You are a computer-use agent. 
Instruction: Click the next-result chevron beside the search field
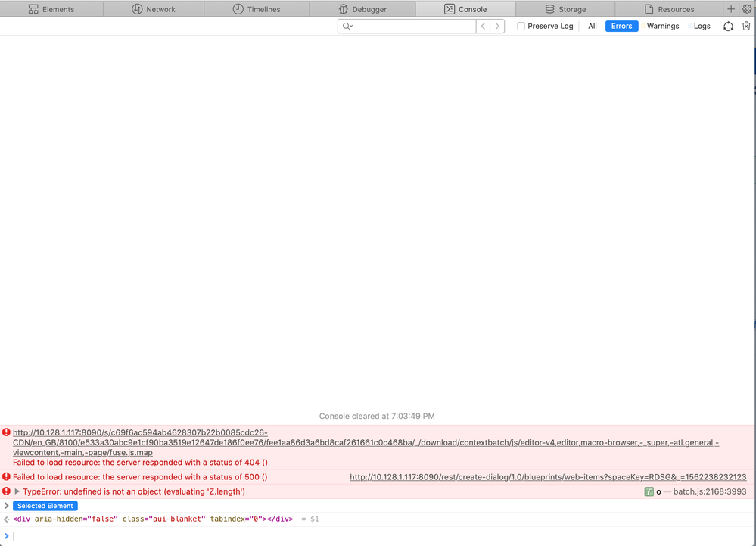point(497,26)
